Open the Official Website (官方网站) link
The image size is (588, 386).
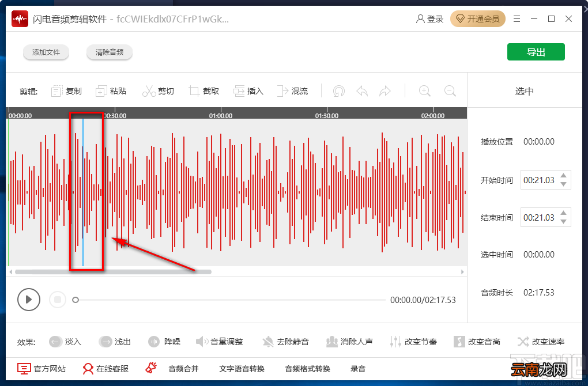click(42, 369)
